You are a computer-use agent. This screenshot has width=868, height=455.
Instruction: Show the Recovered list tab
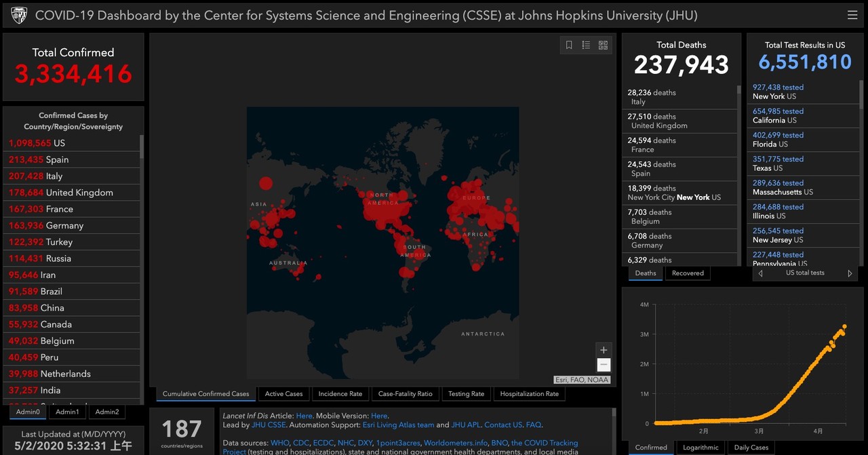pyautogui.click(x=688, y=273)
